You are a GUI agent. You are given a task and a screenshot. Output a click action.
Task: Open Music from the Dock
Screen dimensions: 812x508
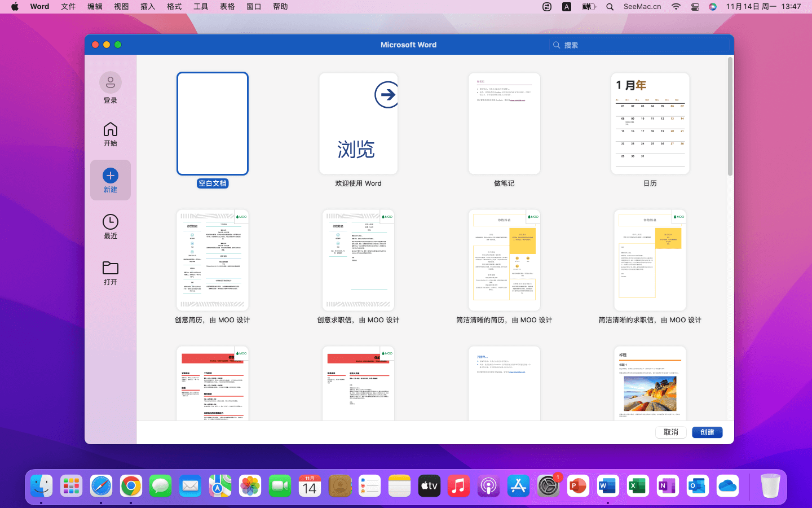(x=459, y=486)
